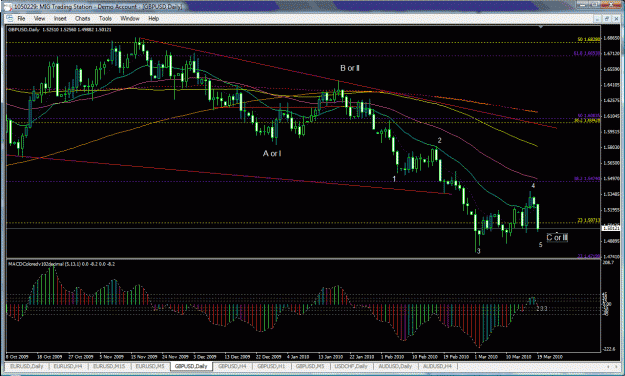
Task: Minimize the inner chart window
Action: click(598, 18)
